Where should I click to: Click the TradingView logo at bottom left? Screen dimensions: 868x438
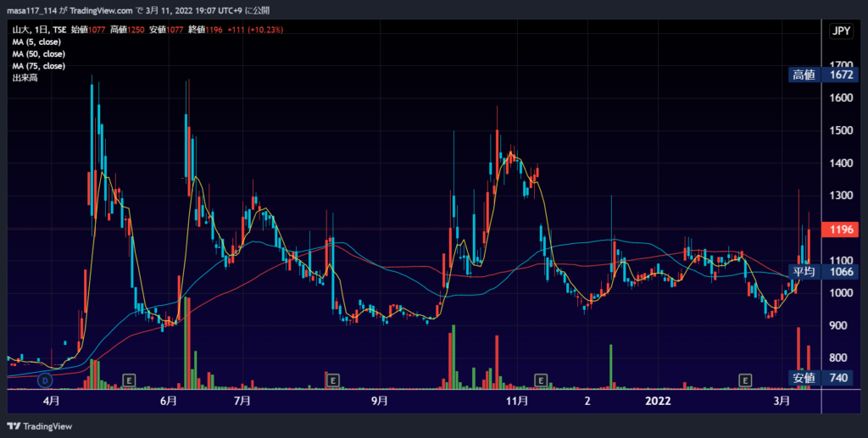click(x=39, y=426)
